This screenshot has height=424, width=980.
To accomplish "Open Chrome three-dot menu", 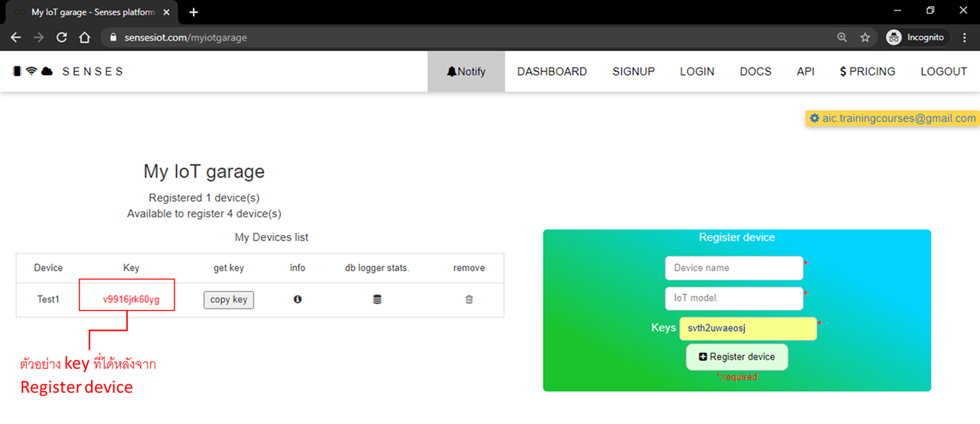I will click(965, 38).
